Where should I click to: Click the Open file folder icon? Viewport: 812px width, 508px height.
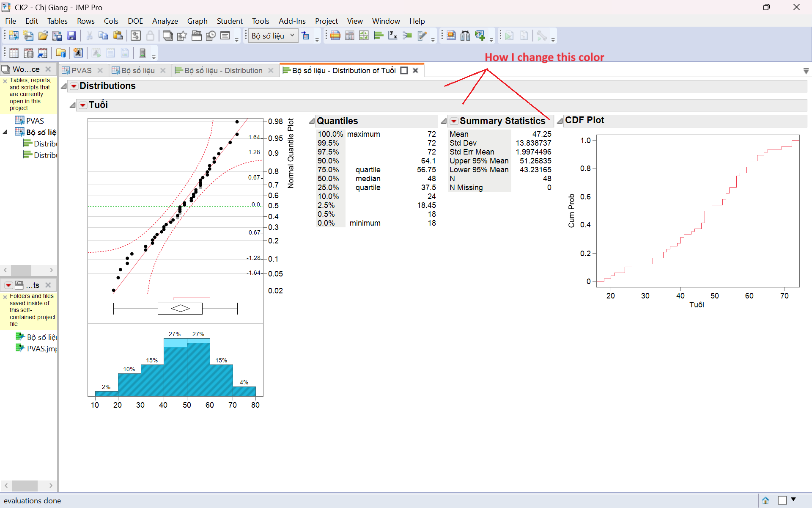(x=43, y=36)
